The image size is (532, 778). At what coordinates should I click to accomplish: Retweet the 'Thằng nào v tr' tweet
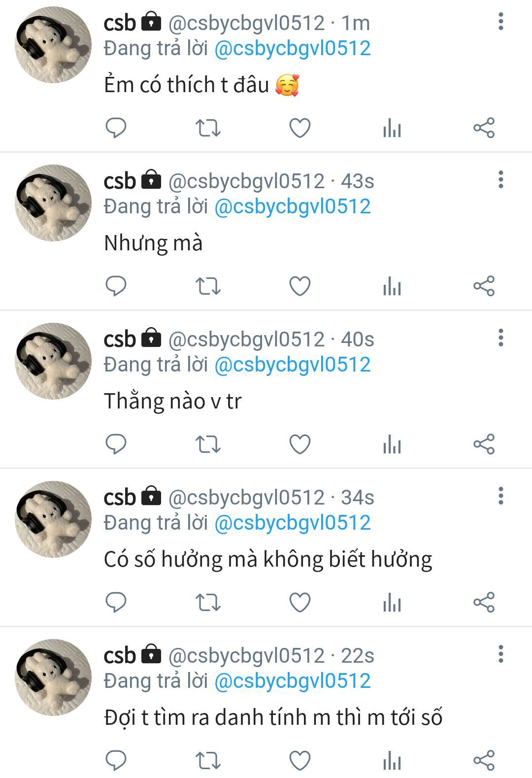[x=208, y=444]
